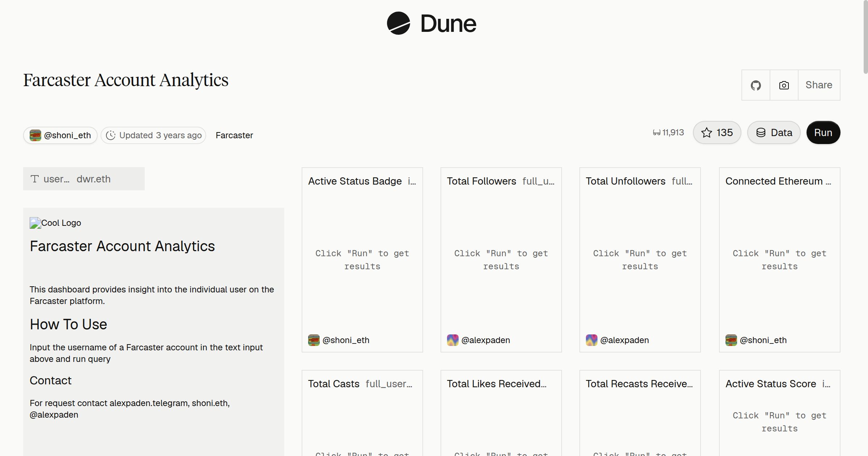This screenshot has width=868, height=456.
Task: Click @shoni_eth under Connected Ethereum card
Action: click(756, 340)
